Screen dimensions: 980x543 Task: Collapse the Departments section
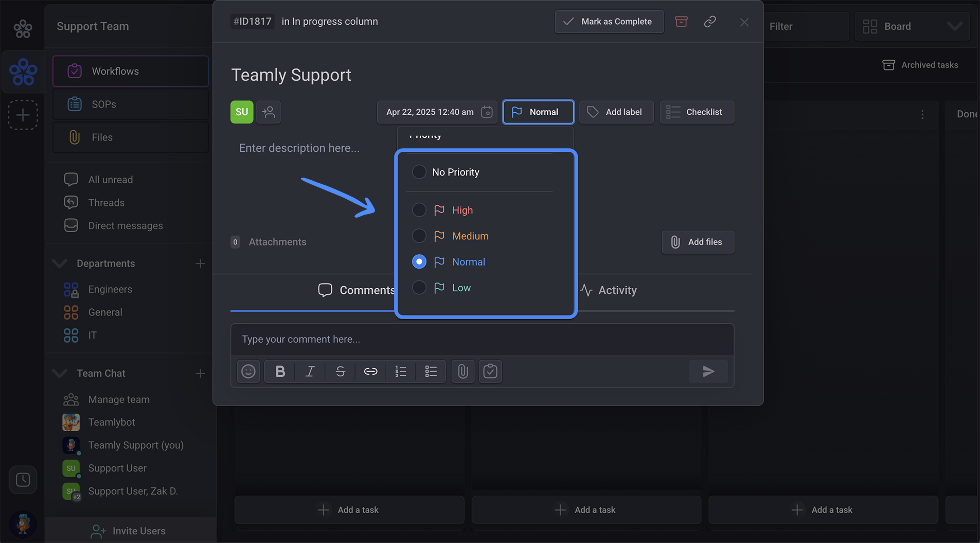pos(60,264)
